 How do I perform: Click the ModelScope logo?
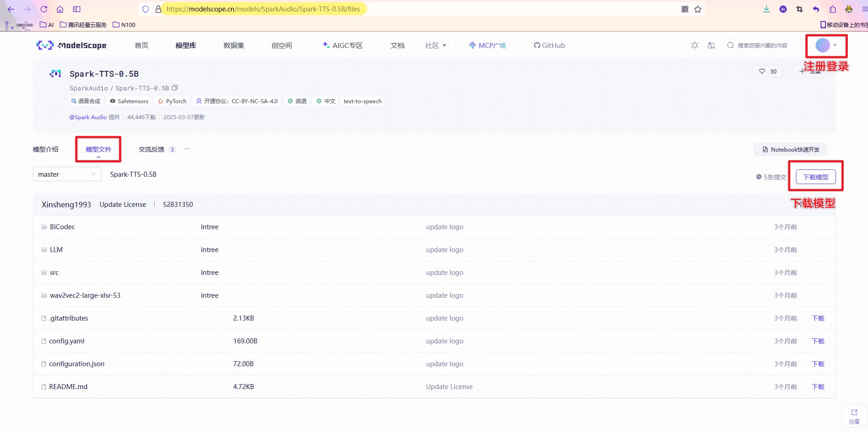(x=72, y=45)
